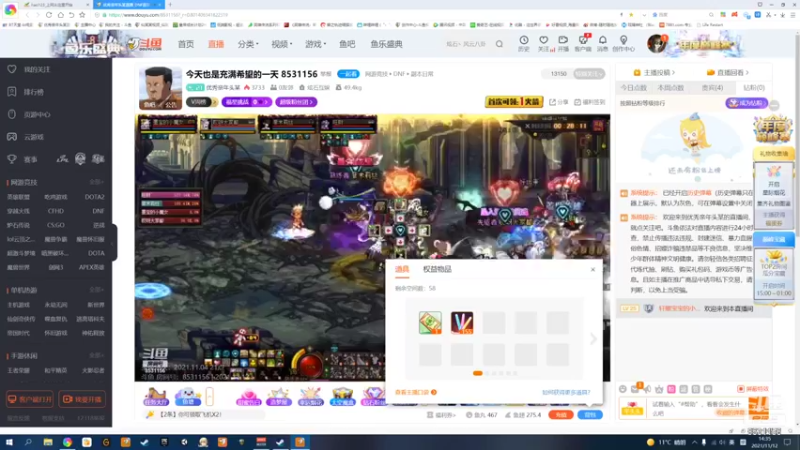Click the 鱼乐盛典 logo at top left
The image size is (800, 450).
point(94,45)
